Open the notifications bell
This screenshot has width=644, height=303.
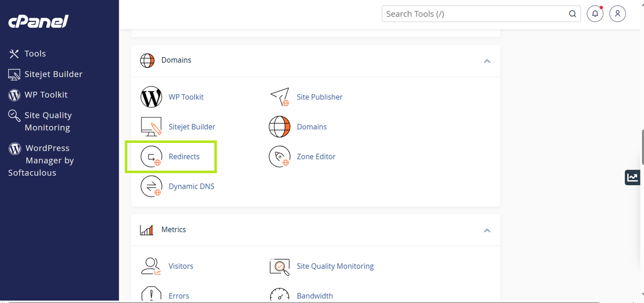(x=595, y=14)
